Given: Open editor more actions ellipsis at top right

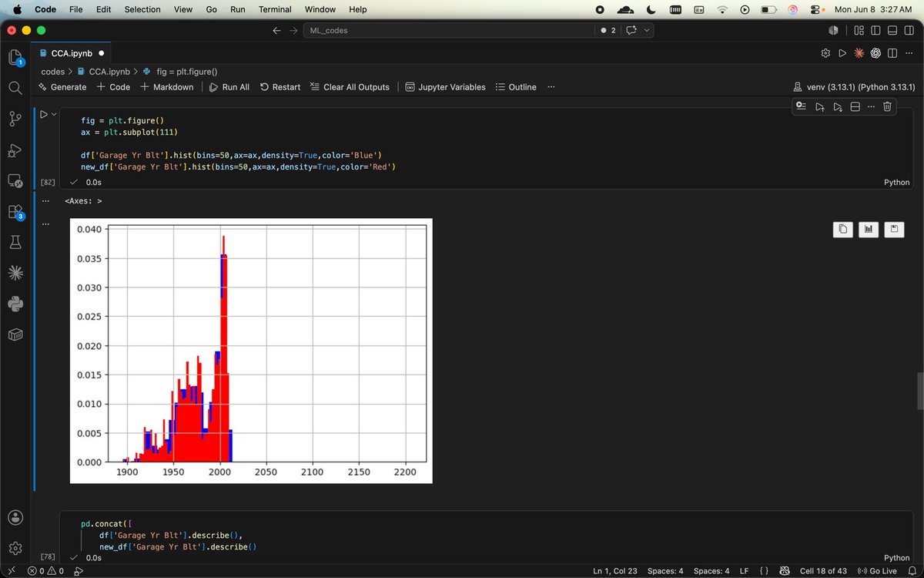Looking at the screenshot, I should coord(909,53).
